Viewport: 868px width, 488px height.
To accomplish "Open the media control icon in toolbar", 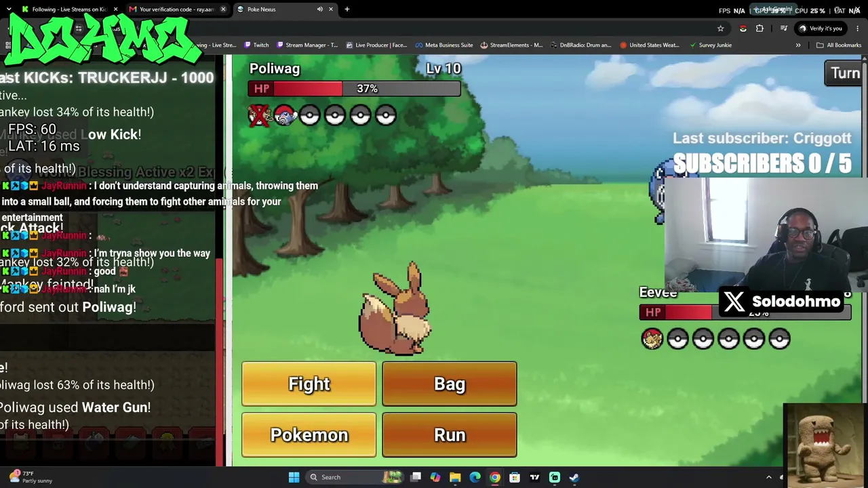I will 783,28.
